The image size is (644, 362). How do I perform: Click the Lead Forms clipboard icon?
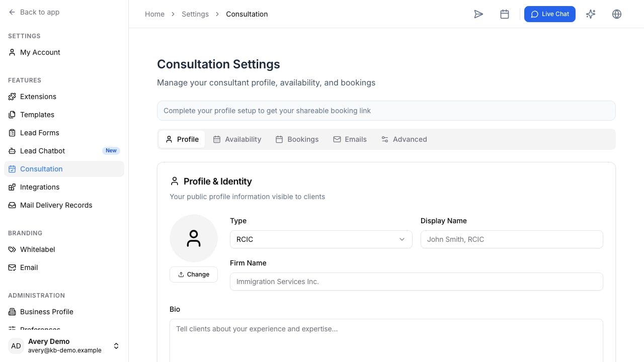click(12, 133)
